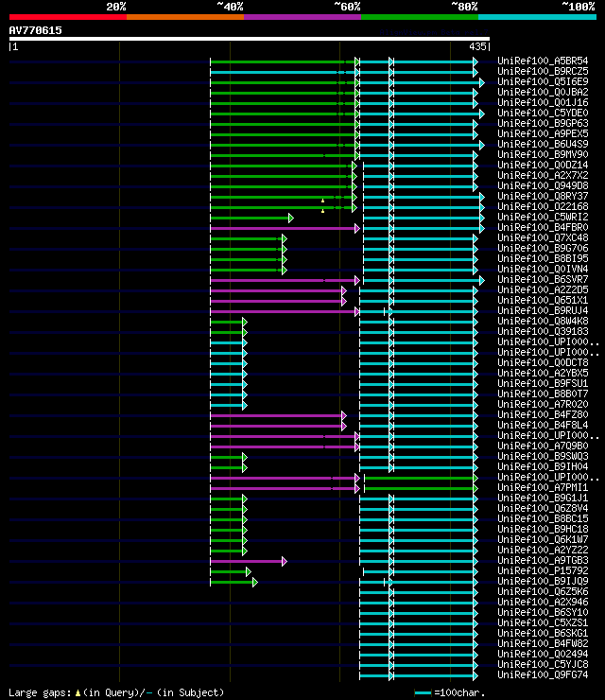This screenshot has width=605, height=700.
Task: Click the green right-side bar in A7PMI1 row
Action: (x=422, y=489)
